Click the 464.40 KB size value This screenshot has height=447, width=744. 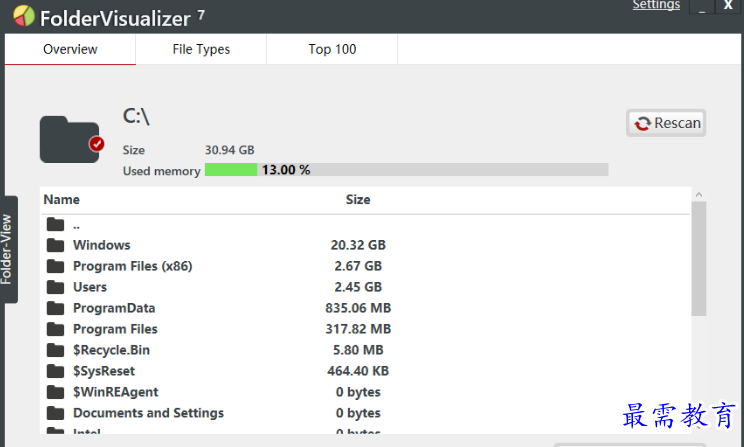358,371
